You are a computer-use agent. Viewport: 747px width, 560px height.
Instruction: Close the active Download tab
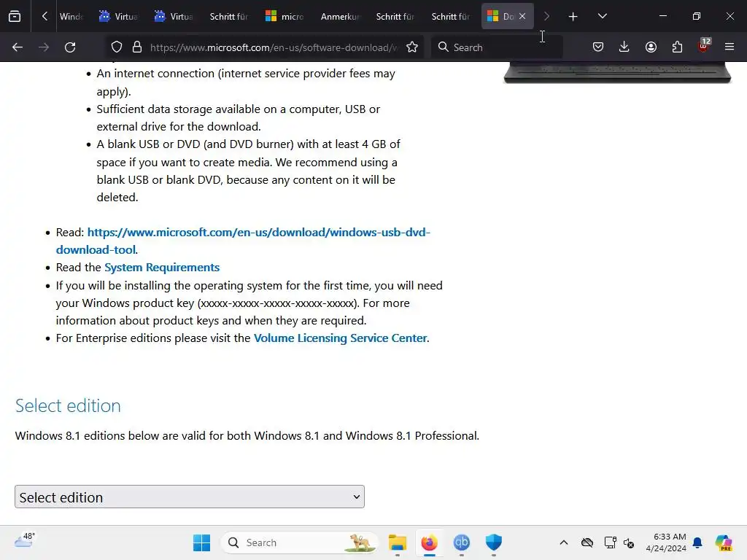(522, 16)
